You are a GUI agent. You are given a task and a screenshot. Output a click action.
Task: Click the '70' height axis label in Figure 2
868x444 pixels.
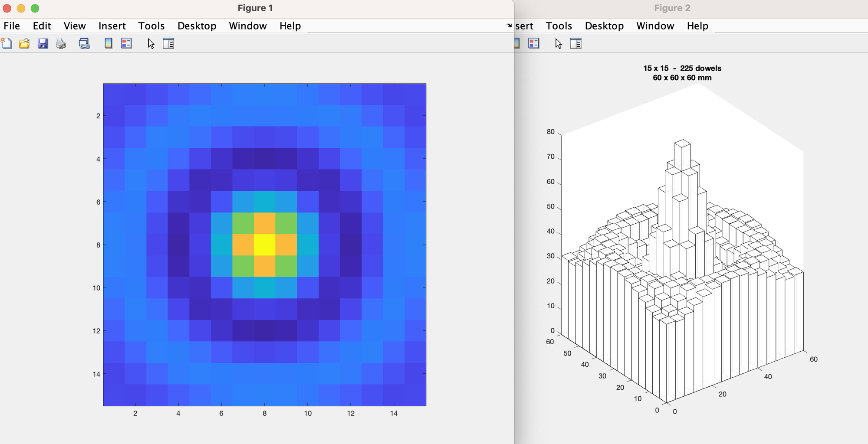coord(551,157)
